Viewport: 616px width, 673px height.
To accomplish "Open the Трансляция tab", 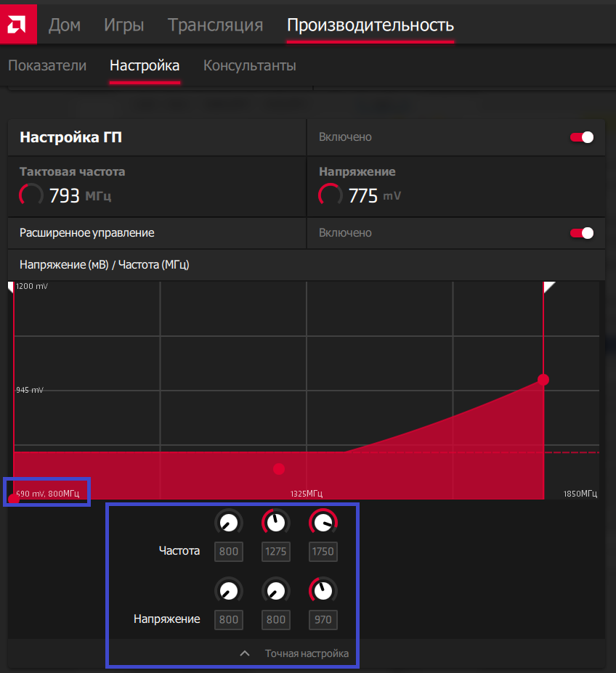I will pos(215,25).
